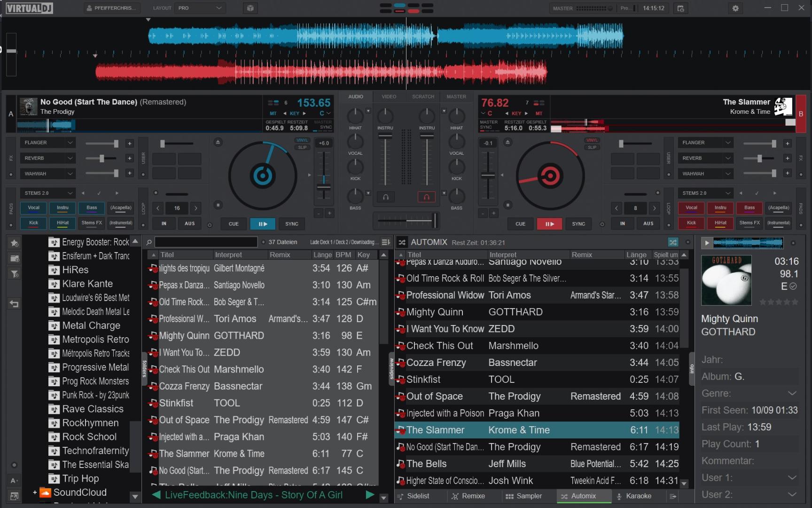Click deck B SYNC button

click(x=578, y=224)
